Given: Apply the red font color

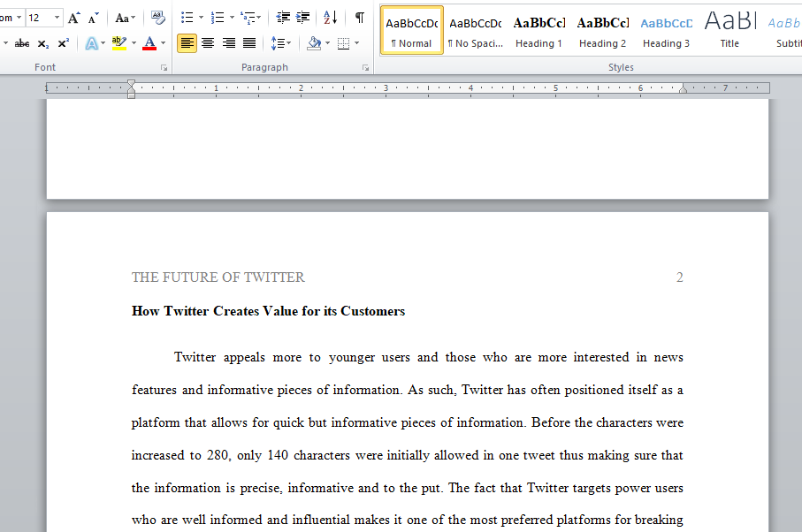Looking at the screenshot, I should (149, 43).
